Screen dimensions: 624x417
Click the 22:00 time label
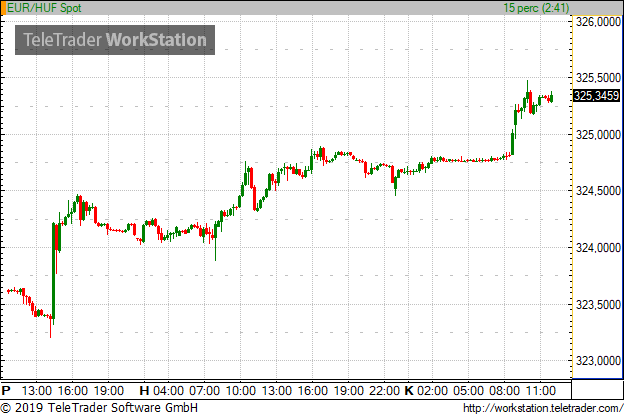pos(384,390)
